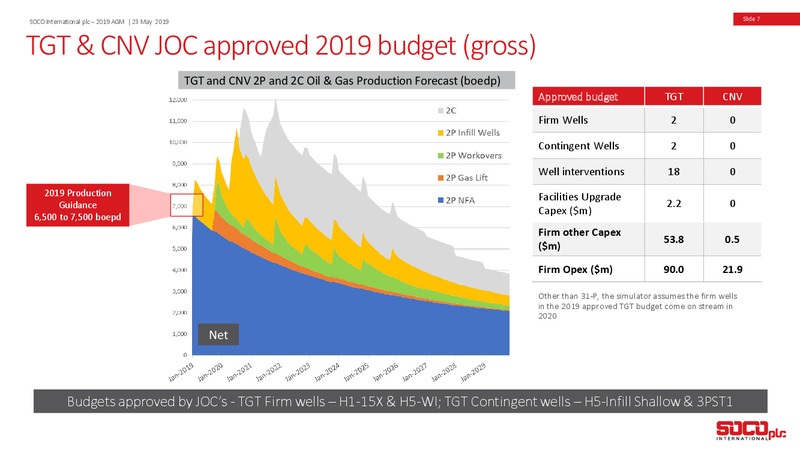The image size is (800, 450).
Task: Click the TGT value '90.0' for Firm Opex
Action: pyautogui.click(x=673, y=269)
